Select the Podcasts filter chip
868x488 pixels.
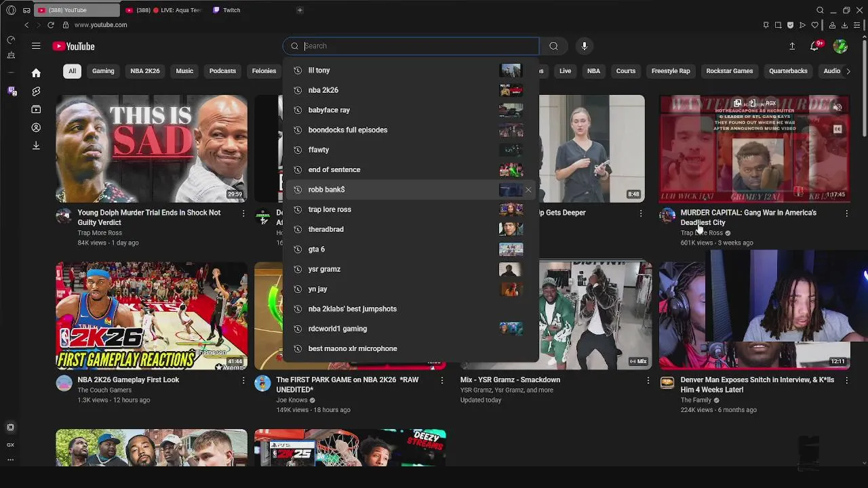pos(222,71)
